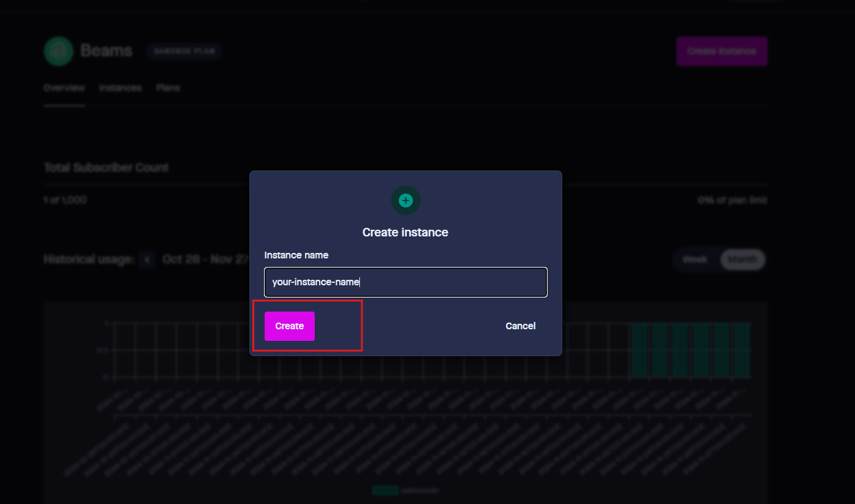Cancel the Create instance dialog
The image size is (855, 504).
point(520,326)
